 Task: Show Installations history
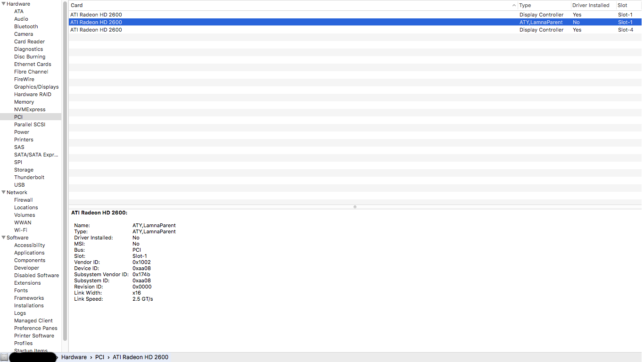click(x=29, y=305)
